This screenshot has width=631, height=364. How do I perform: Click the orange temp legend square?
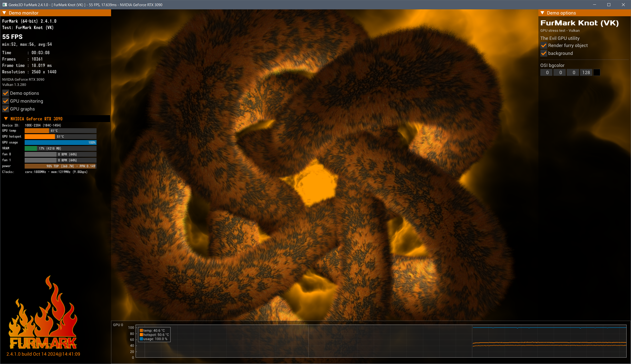coord(141,331)
